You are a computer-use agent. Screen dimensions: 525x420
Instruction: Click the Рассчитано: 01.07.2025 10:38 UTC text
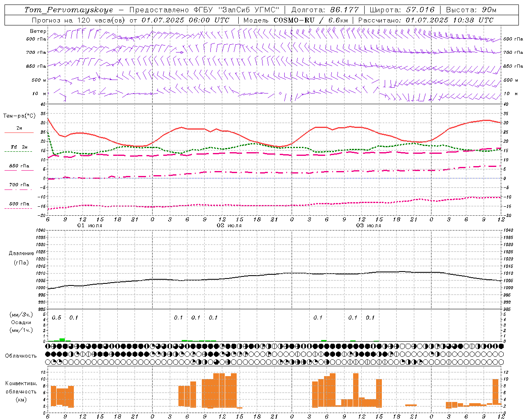426,20
